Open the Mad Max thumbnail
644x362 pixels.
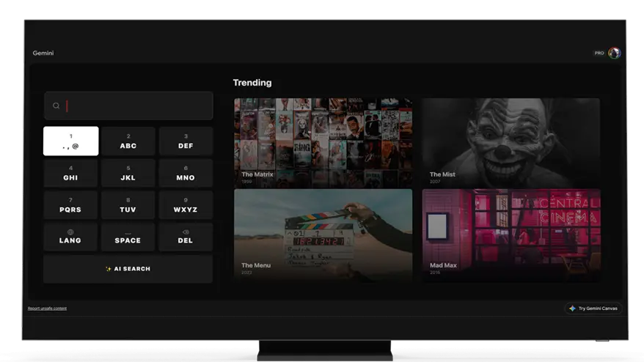pyautogui.click(x=511, y=234)
